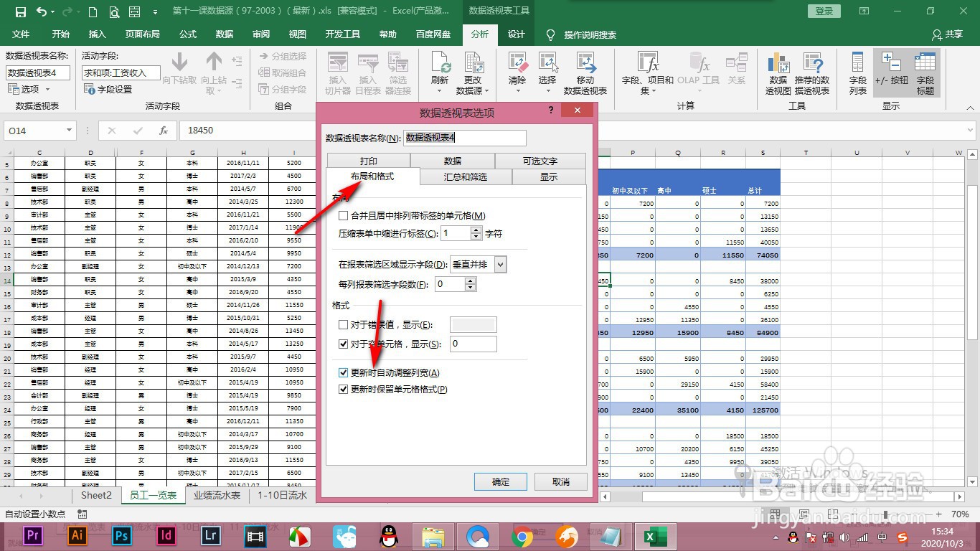Click the 登录 (Sign in) button

[x=824, y=11]
